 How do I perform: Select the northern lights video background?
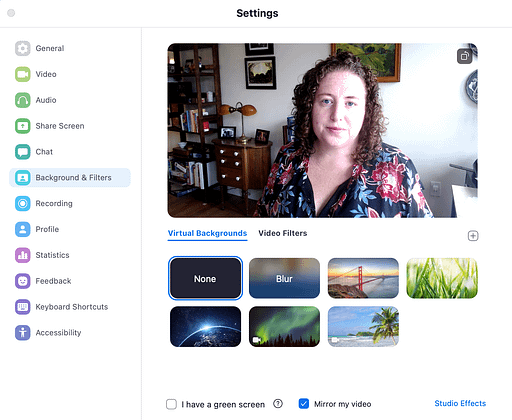click(284, 327)
